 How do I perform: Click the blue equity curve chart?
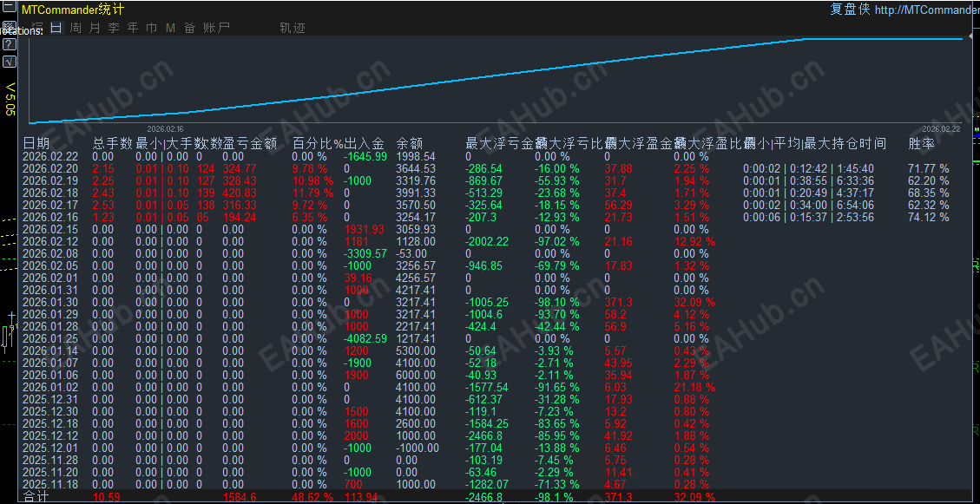pos(495,80)
